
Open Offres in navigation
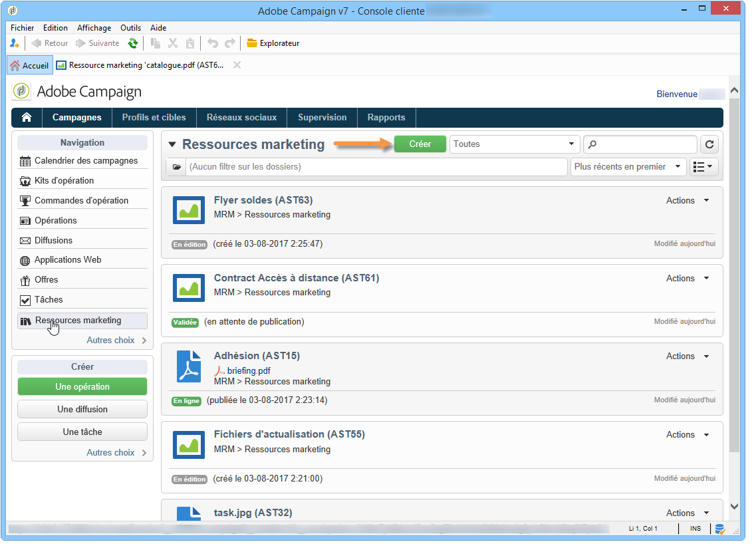coord(82,280)
